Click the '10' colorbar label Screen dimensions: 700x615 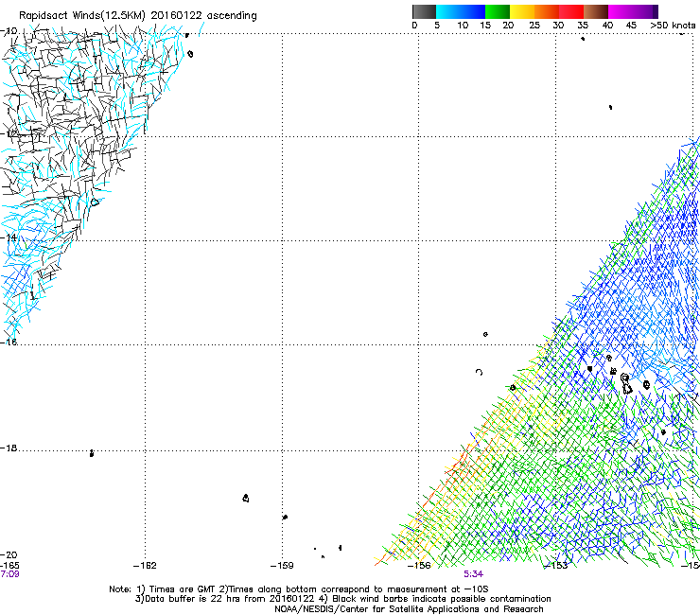463,26
